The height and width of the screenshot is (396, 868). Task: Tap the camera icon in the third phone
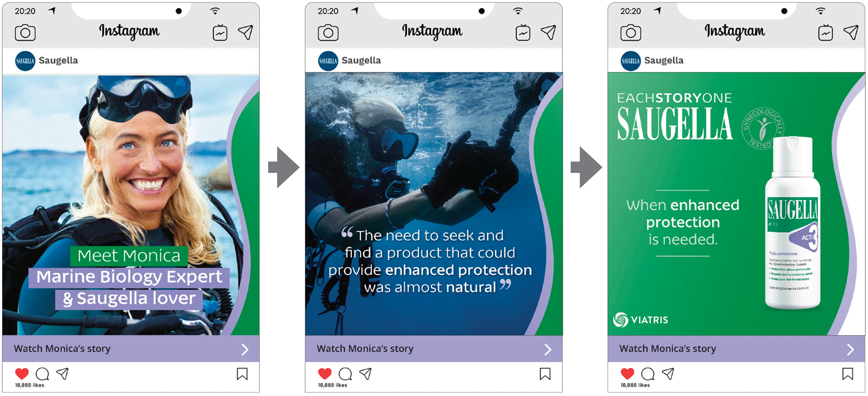[x=631, y=33]
